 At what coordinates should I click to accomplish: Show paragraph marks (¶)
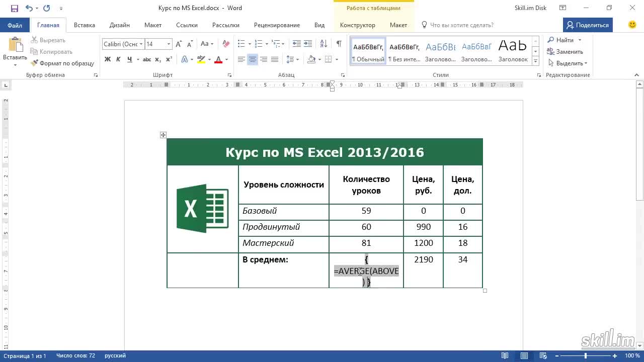click(339, 44)
